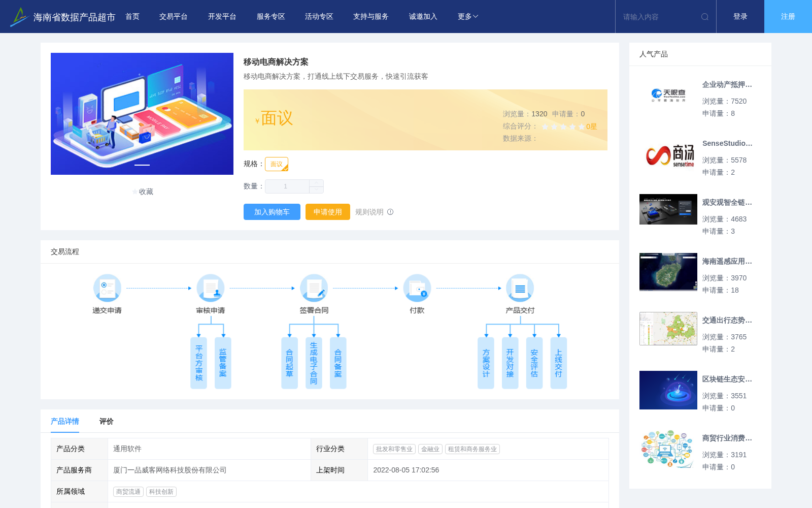
Task: Click the fifth rating star
Action: pos(582,126)
